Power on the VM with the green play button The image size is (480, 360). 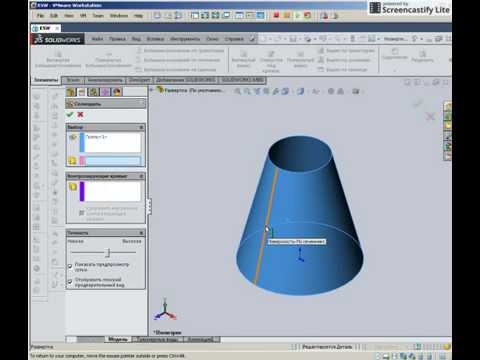[x=297, y=15]
